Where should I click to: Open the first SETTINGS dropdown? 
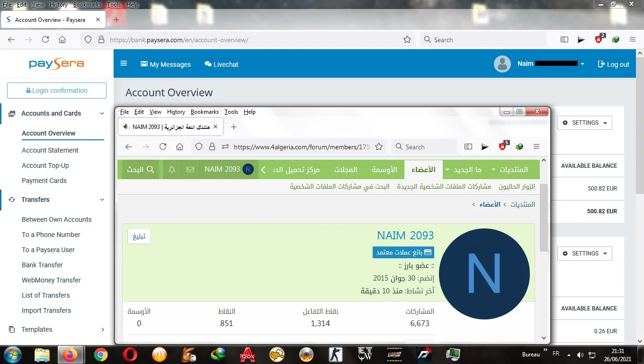[584, 123]
